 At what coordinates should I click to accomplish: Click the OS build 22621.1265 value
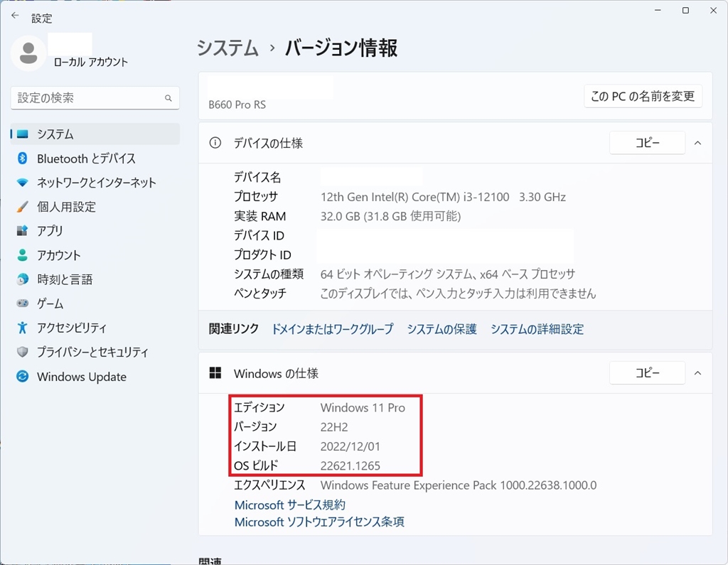tap(350, 466)
